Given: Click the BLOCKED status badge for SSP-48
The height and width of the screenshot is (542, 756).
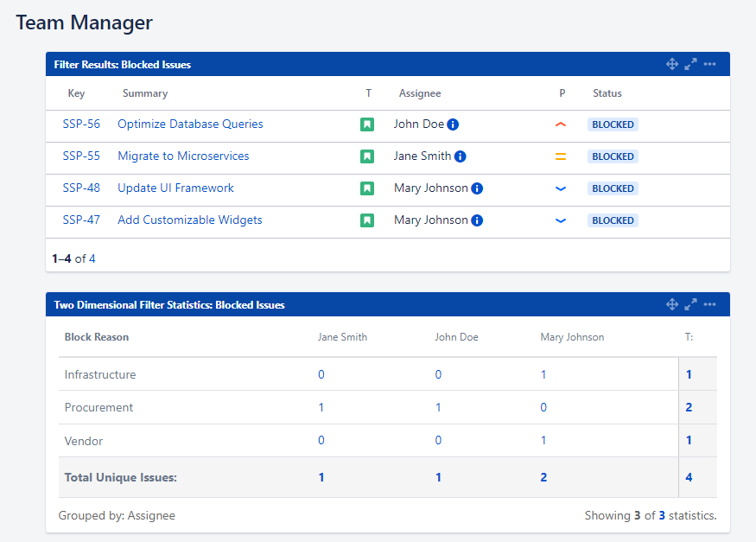Looking at the screenshot, I should click(613, 188).
